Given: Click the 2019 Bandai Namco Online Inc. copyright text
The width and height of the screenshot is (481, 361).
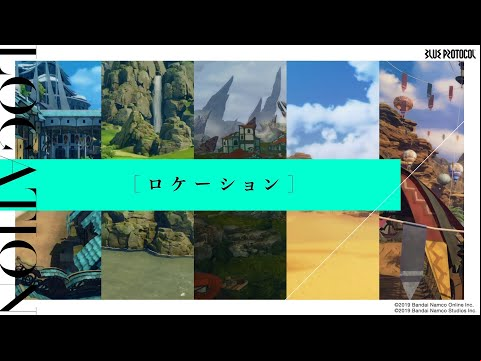Looking at the screenshot, I should point(434,305).
